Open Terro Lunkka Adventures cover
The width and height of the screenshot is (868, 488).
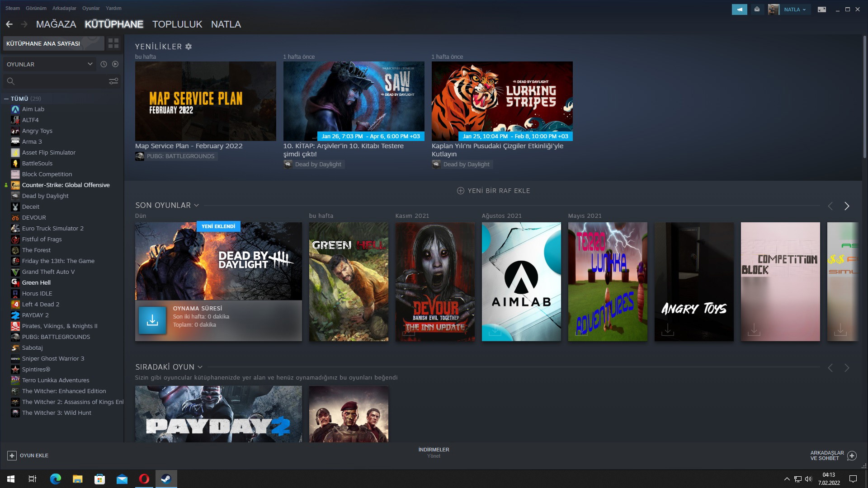coord(608,282)
